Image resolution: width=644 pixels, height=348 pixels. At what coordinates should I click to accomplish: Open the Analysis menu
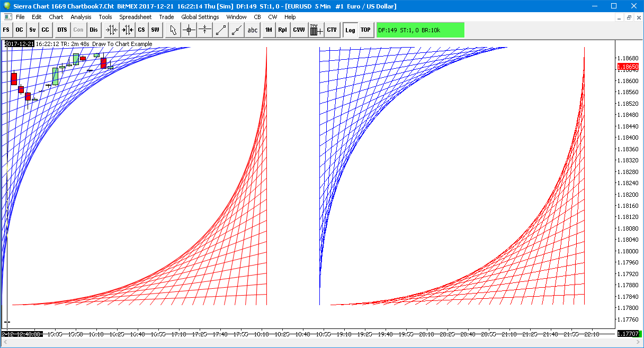[x=81, y=17]
